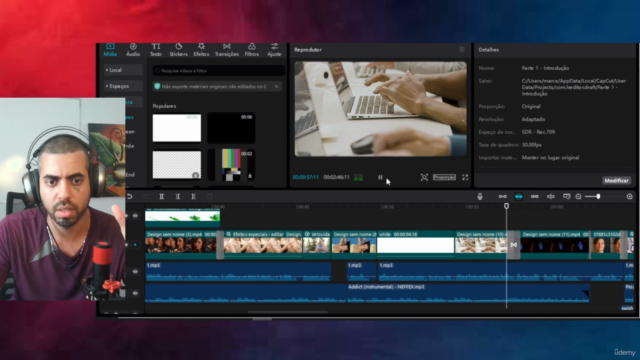
Task: Open the Filtros tab
Action: click(252, 50)
